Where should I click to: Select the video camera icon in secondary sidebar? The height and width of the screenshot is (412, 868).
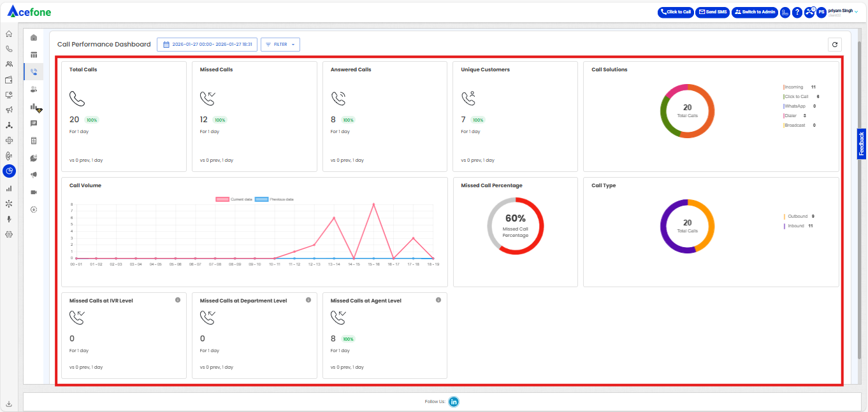(34, 192)
